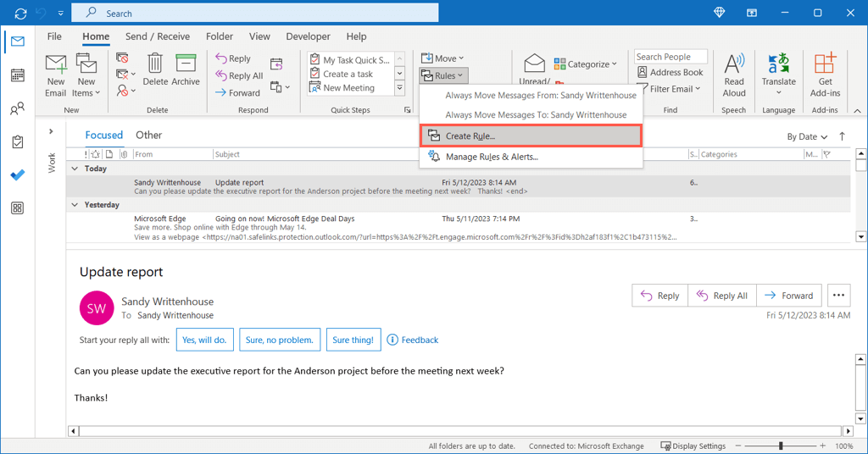Open the Categorize dropdown
This screenshot has width=868, height=454.
pyautogui.click(x=585, y=64)
